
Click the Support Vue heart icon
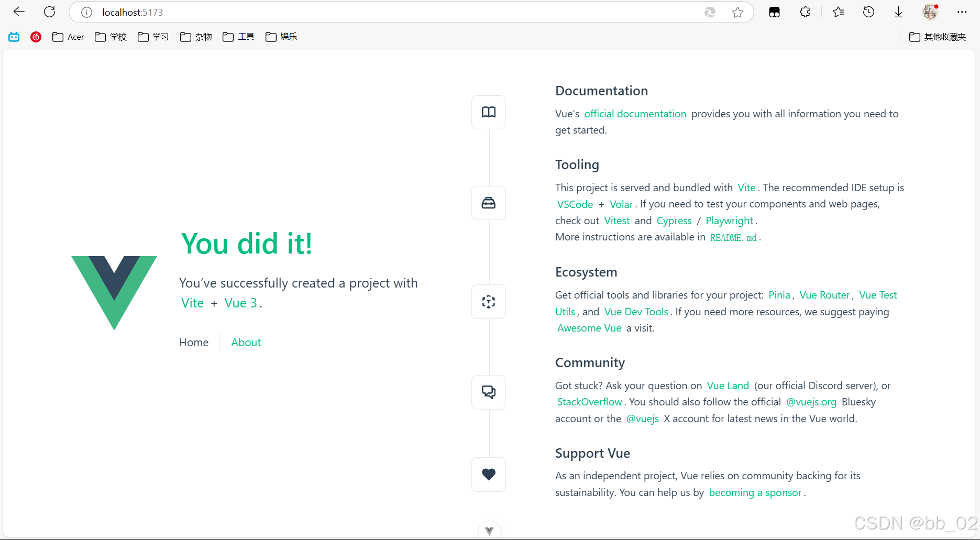click(x=489, y=475)
